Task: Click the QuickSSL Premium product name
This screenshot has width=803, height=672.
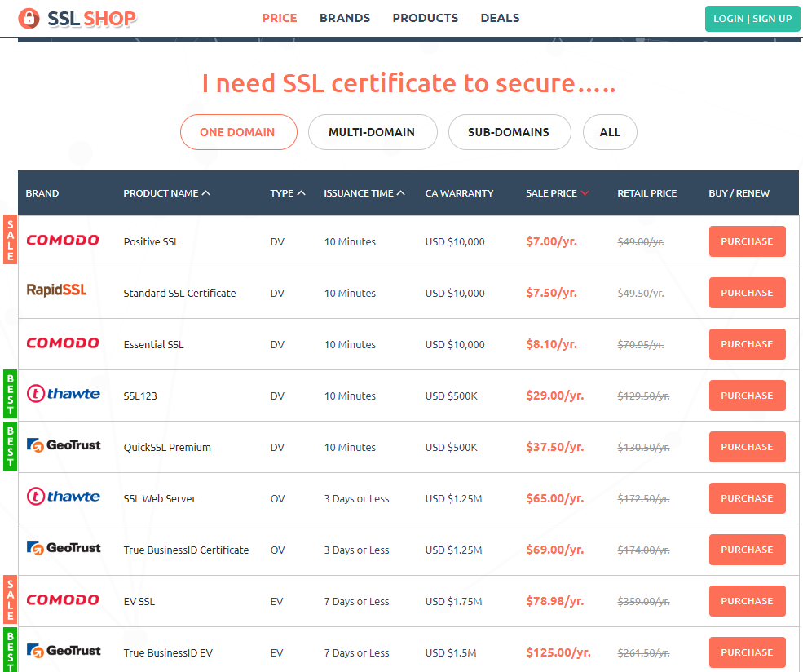Action: click(x=167, y=447)
